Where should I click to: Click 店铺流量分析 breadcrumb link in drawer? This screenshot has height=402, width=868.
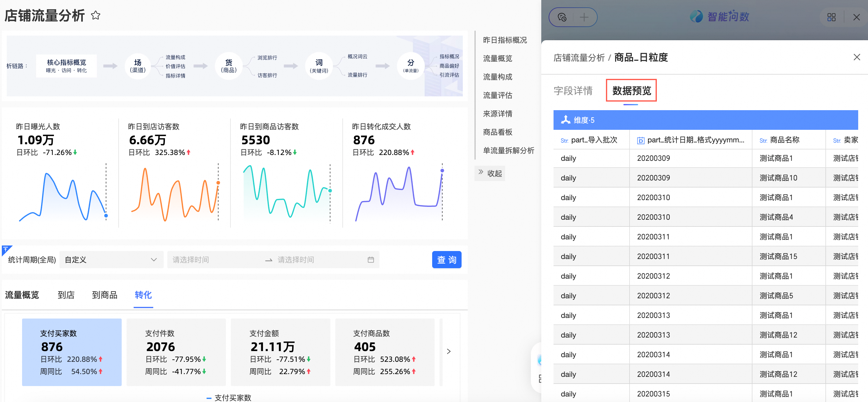click(x=579, y=58)
